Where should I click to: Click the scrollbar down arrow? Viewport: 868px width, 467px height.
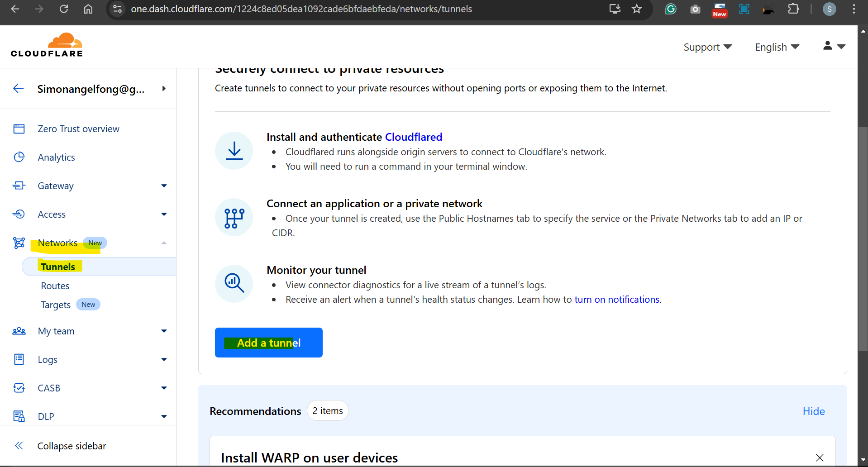point(863,460)
